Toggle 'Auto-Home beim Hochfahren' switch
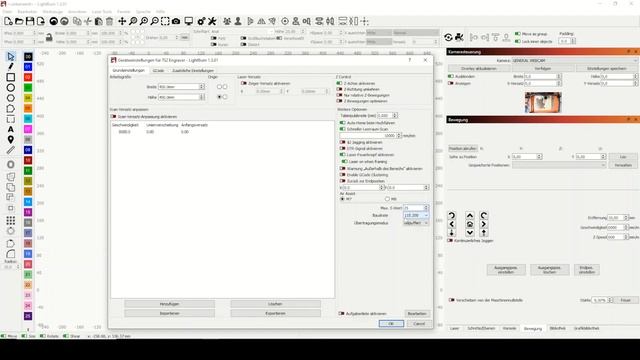Image resolution: width=640 pixels, height=360 pixels. tap(342, 122)
